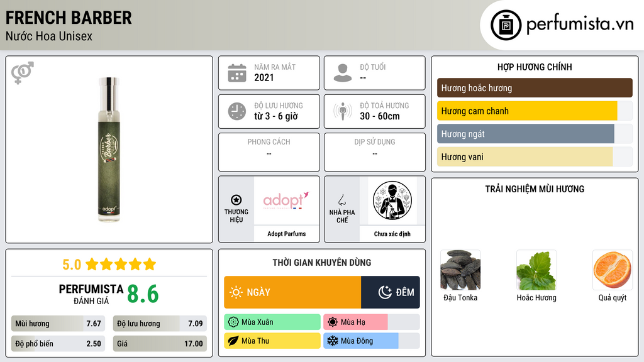Click the Hương cam chanh accord bar
The width and height of the screenshot is (644, 362).
(535, 111)
